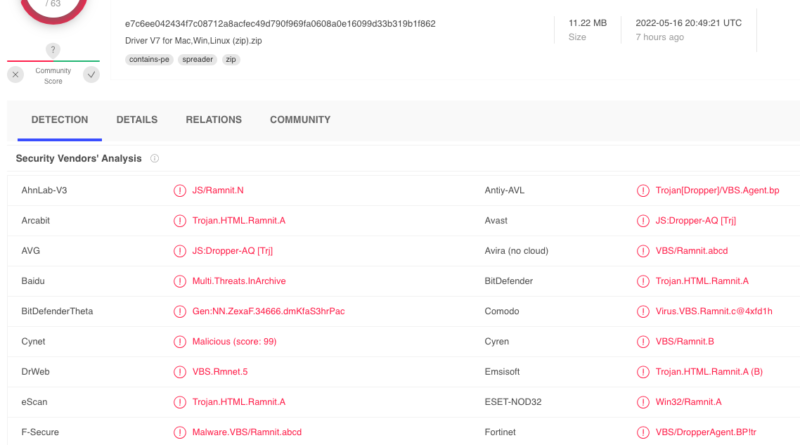Click the question mark community score icon
This screenshot has height=445, width=800.
53,50
